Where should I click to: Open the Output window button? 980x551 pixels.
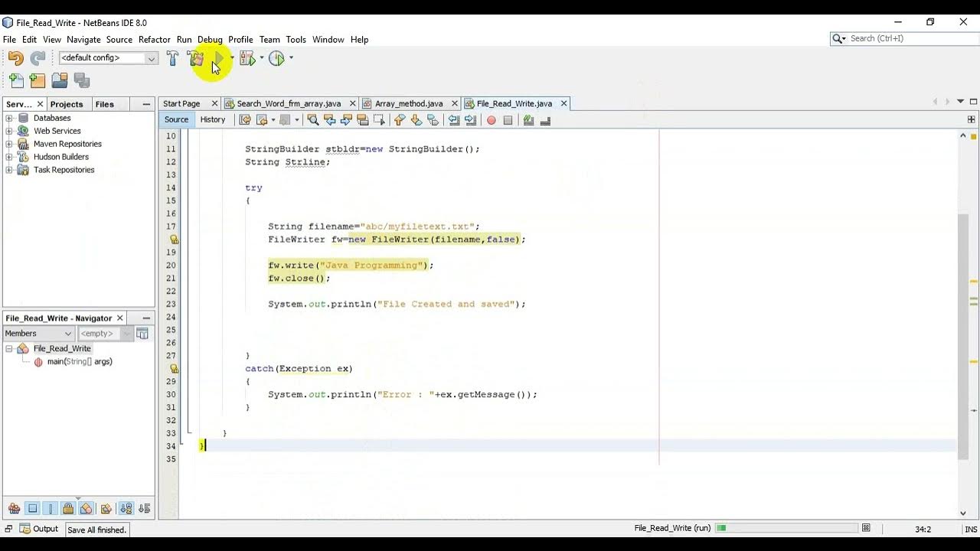[x=38, y=529]
